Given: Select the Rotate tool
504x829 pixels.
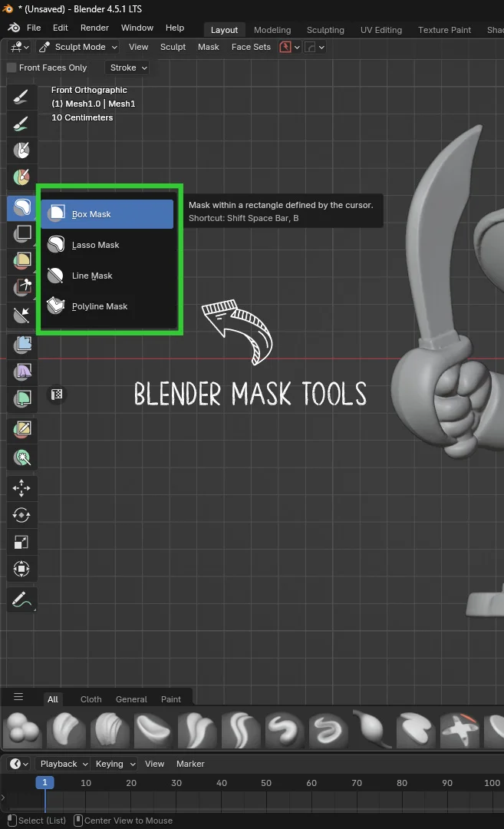Looking at the screenshot, I should point(21,515).
